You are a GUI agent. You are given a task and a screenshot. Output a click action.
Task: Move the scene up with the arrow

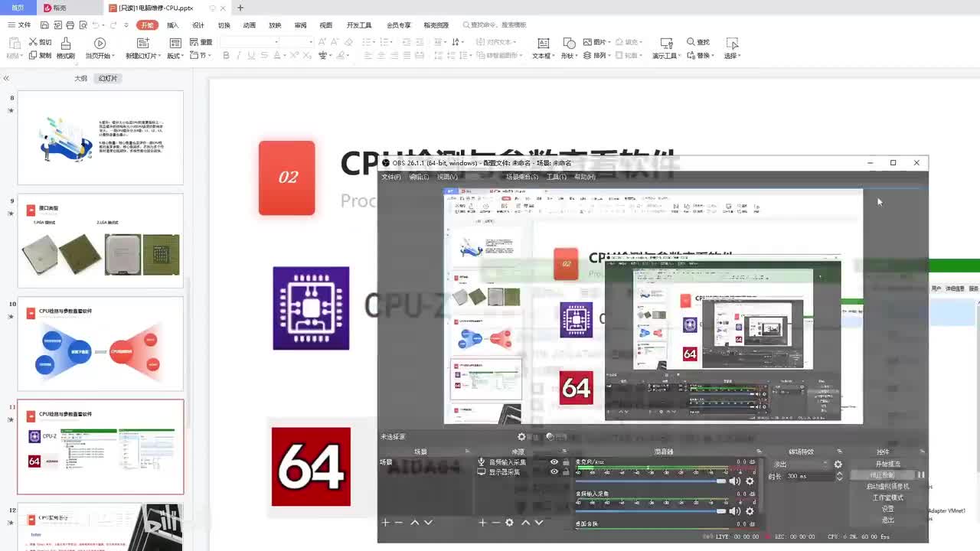(415, 523)
